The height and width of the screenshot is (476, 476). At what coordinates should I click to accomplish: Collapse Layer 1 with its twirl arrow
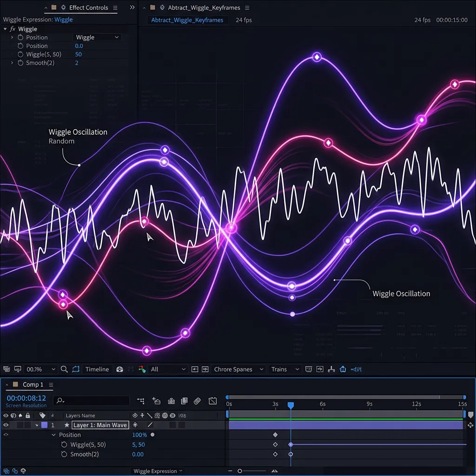pos(37,425)
